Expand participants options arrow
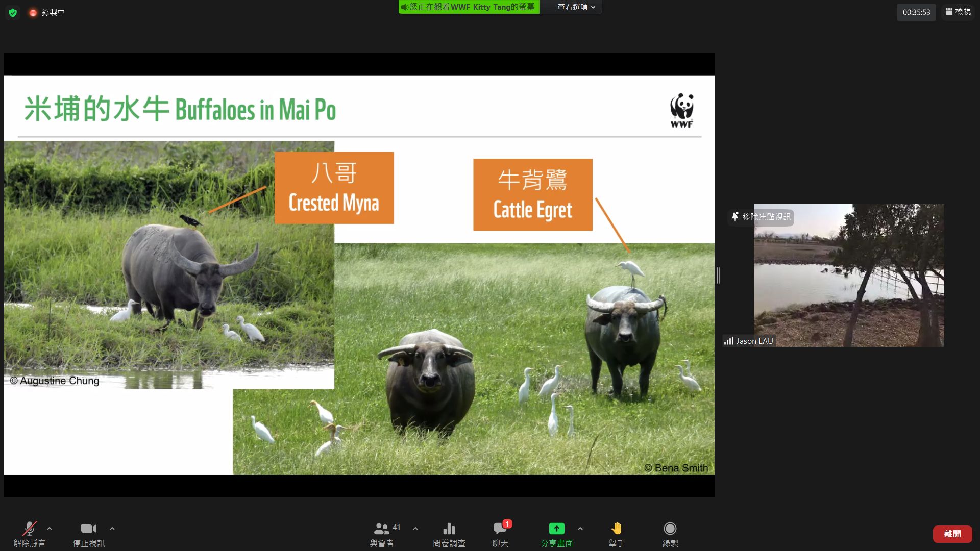 point(415,529)
